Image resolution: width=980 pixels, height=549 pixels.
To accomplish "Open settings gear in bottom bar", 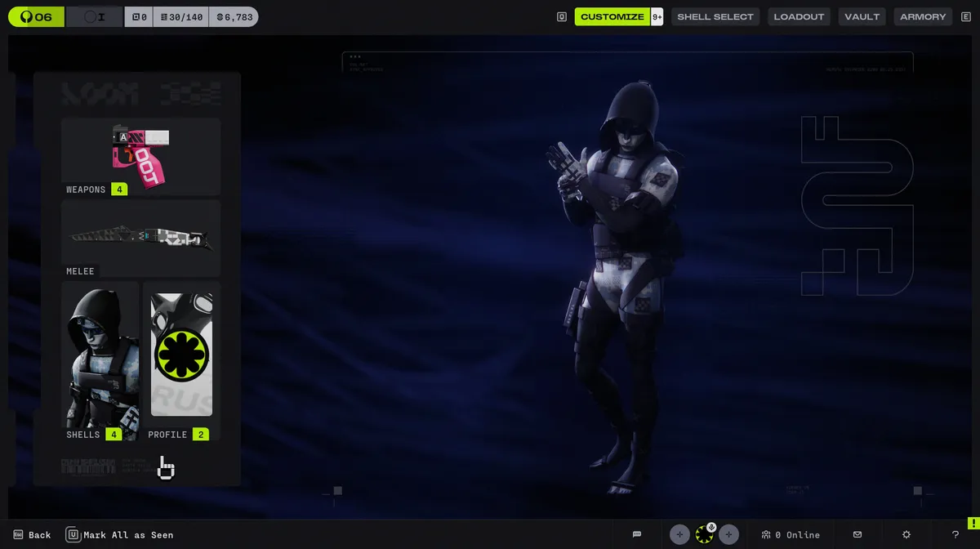I will click(906, 534).
